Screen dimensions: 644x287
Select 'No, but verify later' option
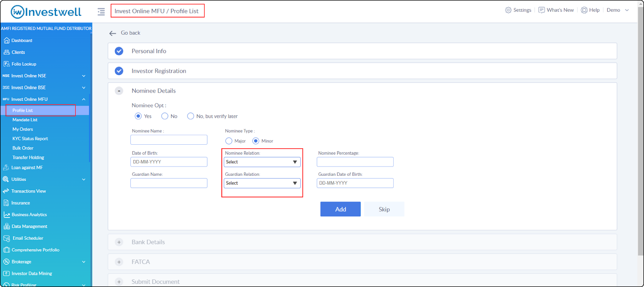(190, 116)
